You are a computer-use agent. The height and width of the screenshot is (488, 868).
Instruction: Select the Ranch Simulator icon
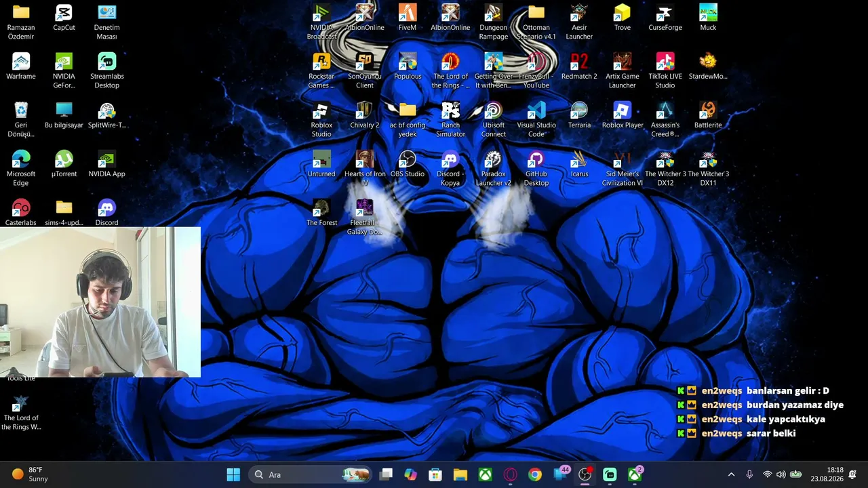tap(450, 120)
